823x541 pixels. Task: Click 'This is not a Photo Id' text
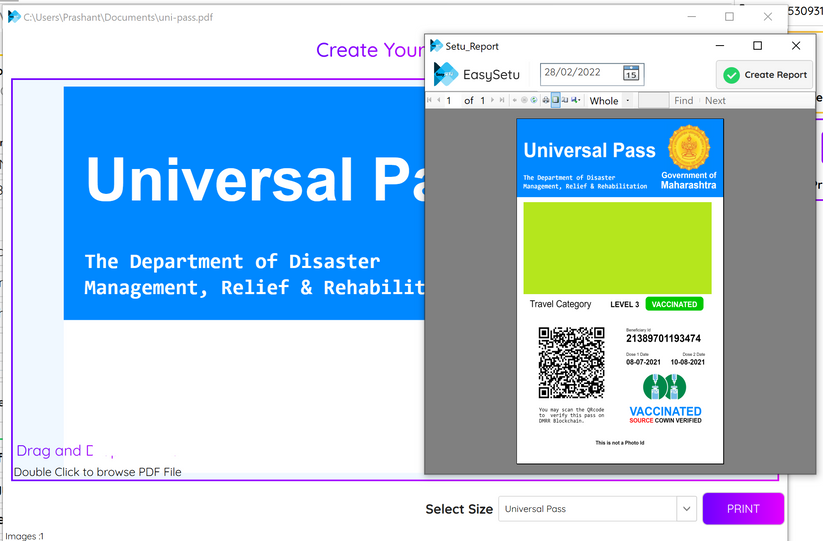[619, 443]
